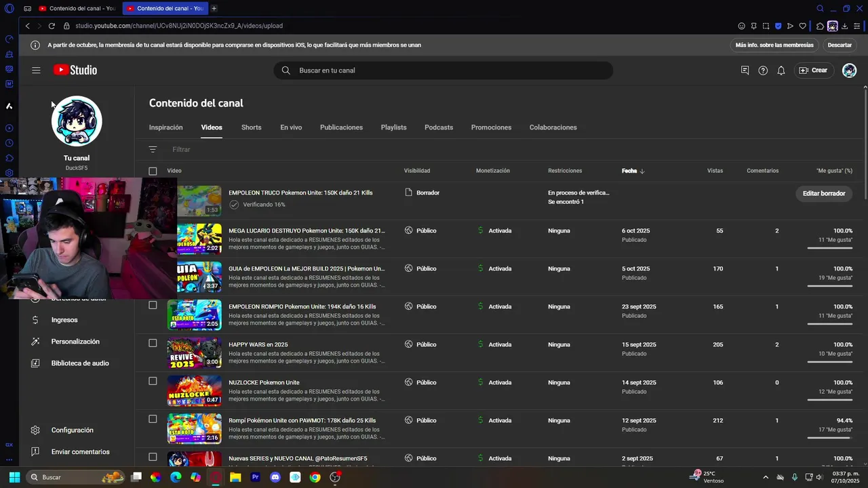Screen dimensions: 868x488
Task: Open the notifications bell
Action: pyautogui.click(x=781, y=70)
